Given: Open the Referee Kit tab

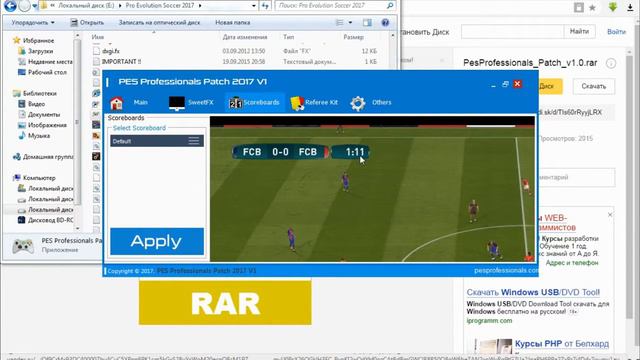Looking at the screenshot, I should (x=314, y=102).
